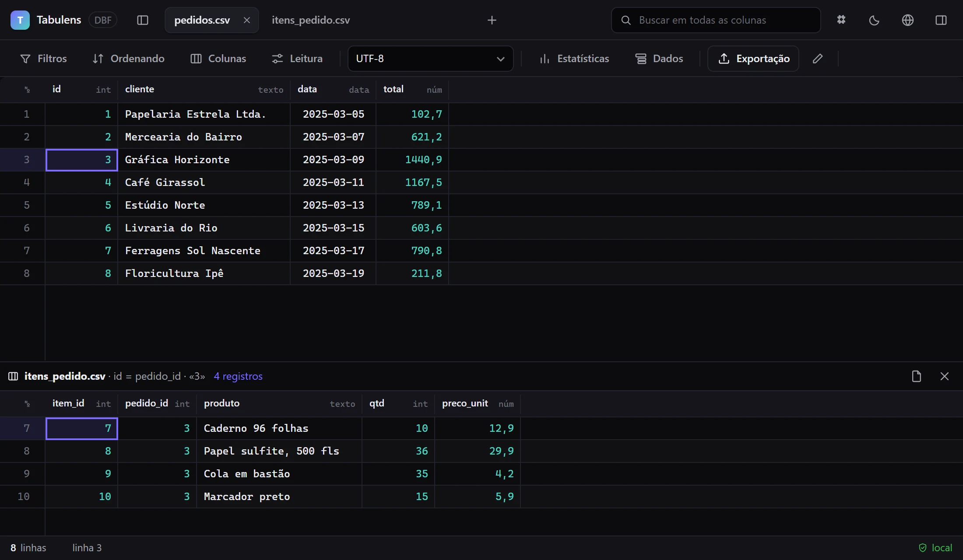Click the Exportação button
The width and height of the screenshot is (963, 560).
pyautogui.click(x=753, y=59)
